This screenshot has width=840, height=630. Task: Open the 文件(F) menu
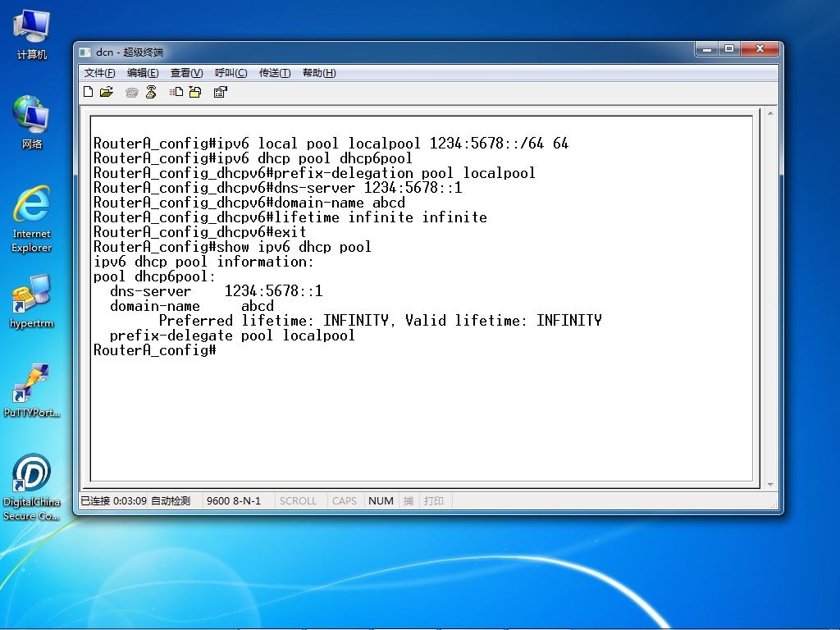[x=99, y=73]
